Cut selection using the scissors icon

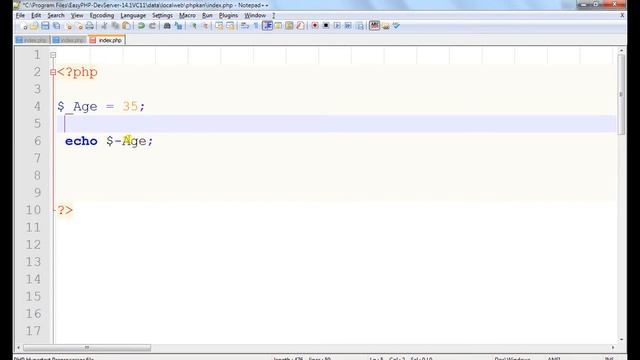pos(104,26)
